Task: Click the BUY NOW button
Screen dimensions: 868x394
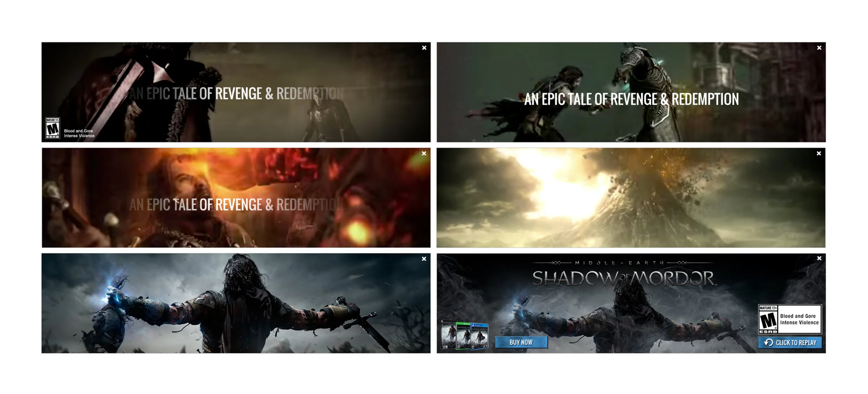Action: pyautogui.click(x=521, y=342)
